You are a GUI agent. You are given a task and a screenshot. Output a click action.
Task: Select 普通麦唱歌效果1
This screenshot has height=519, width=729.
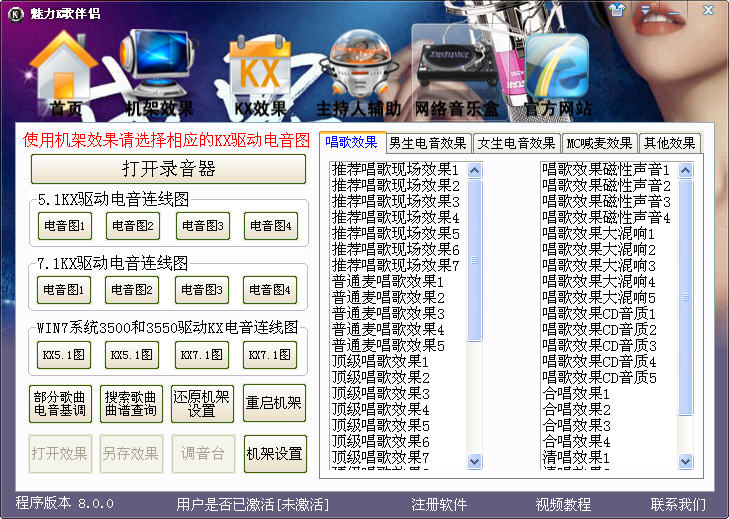tap(388, 281)
